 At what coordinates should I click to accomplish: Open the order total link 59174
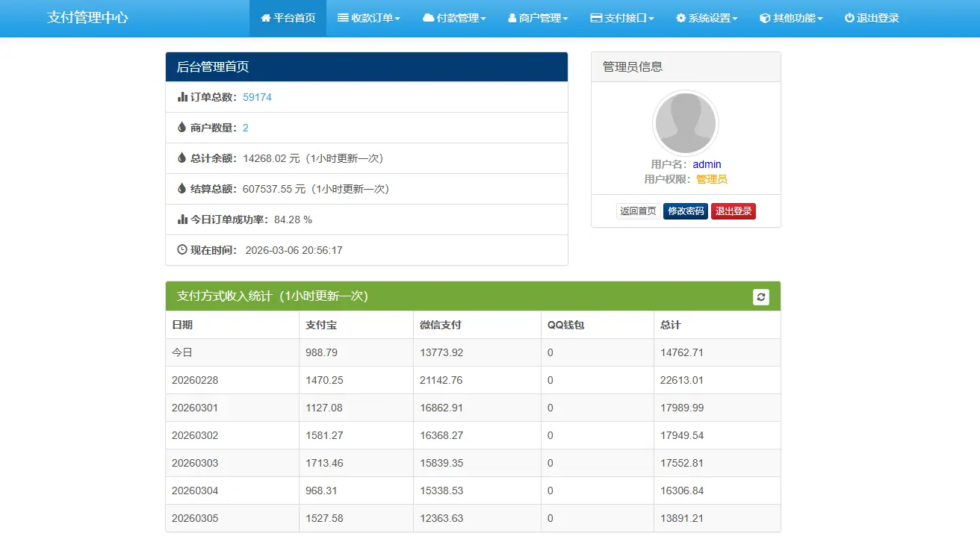pos(257,97)
